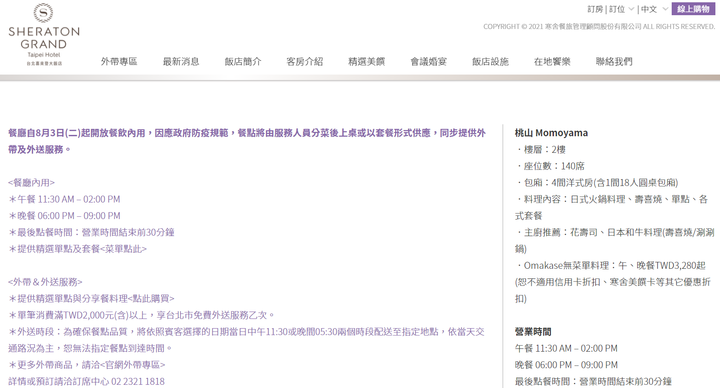The width and height of the screenshot is (720, 388).
Task: Open the 訂房 room booking link
Action: (595, 9)
